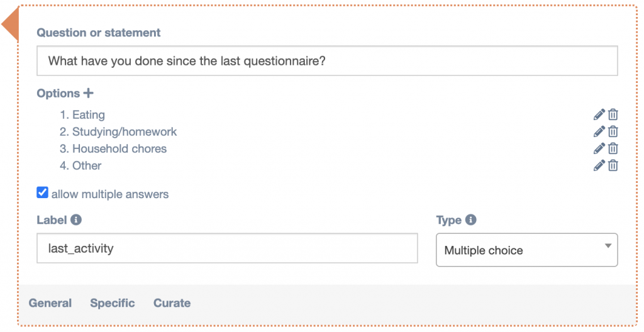Image resolution: width=644 pixels, height=332 pixels.
Task: Click the last_activity label input field
Action: (227, 248)
